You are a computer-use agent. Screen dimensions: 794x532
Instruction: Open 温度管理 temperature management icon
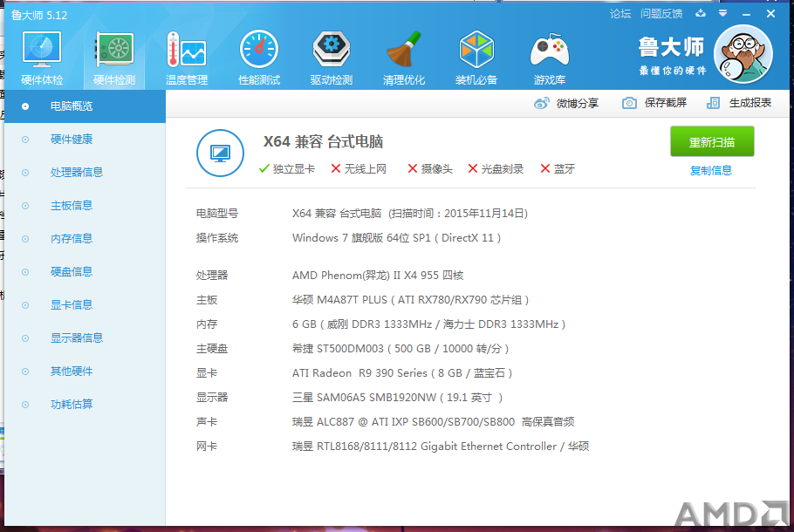(x=187, y=58)
